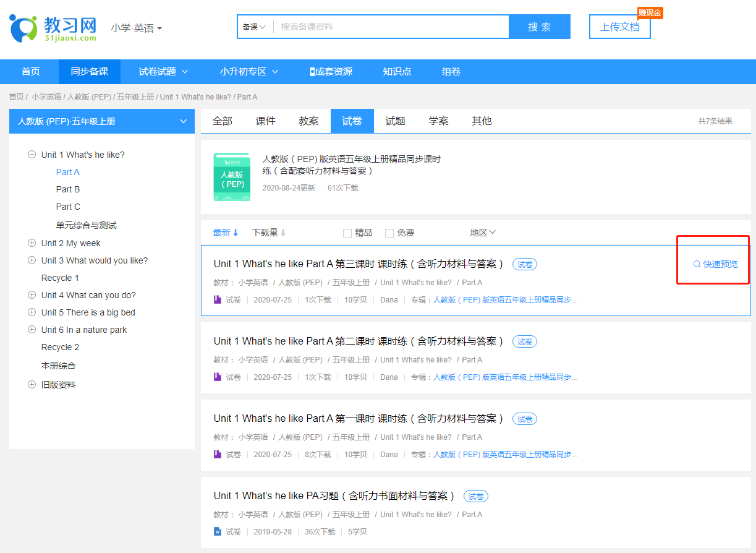Select Part C in the chapter tree
Viewport: 756px width, 553px height.
pyautogui.click(x=68, y=207)
